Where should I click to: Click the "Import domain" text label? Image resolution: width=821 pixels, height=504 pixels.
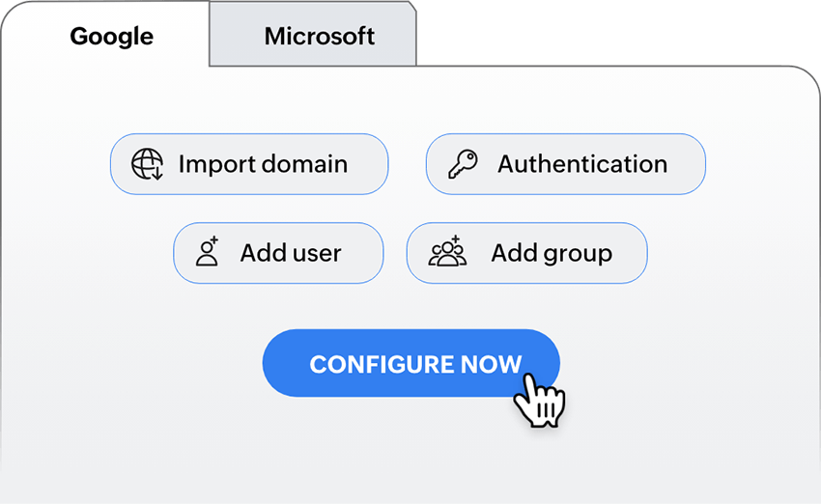[263, 164]
